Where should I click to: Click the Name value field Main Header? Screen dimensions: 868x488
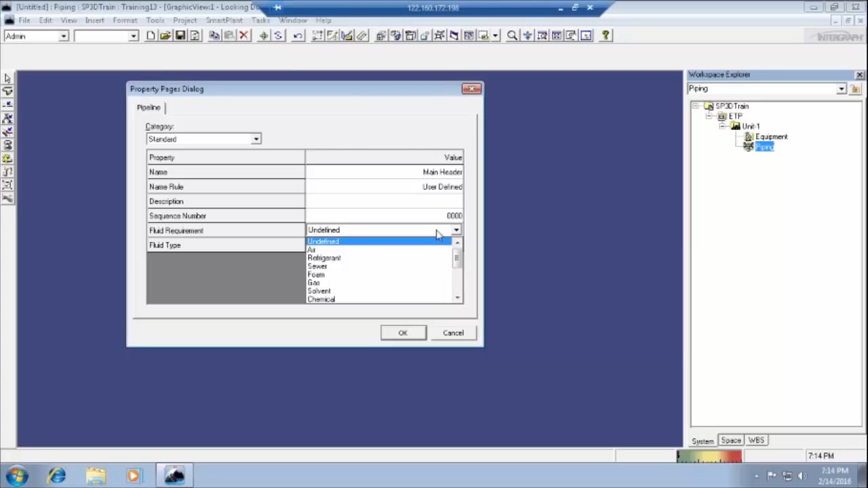coord(384,172)
